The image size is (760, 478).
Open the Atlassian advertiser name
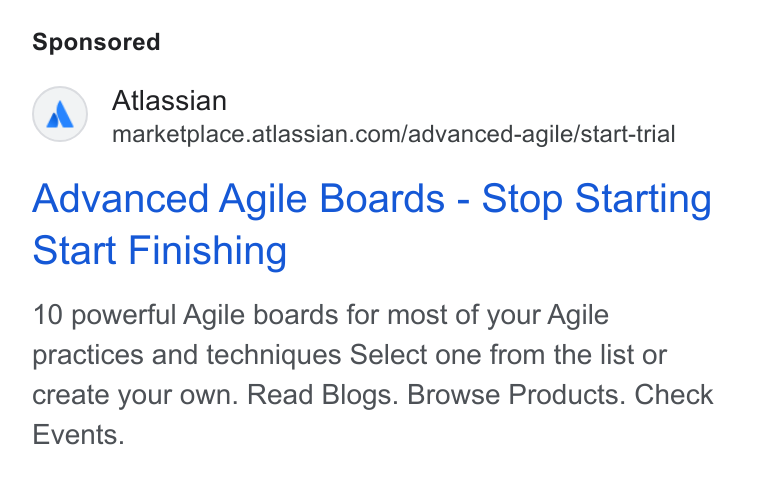(169, 101)
